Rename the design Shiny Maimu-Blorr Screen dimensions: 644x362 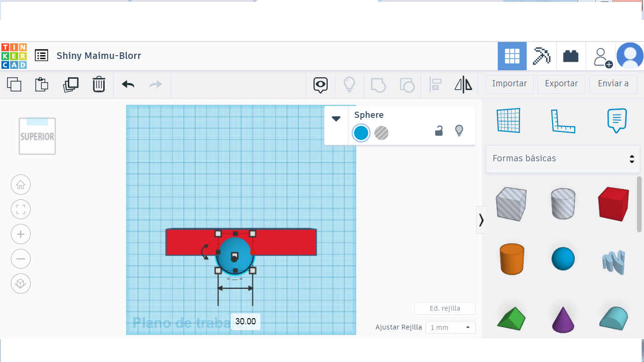[99, 56]
